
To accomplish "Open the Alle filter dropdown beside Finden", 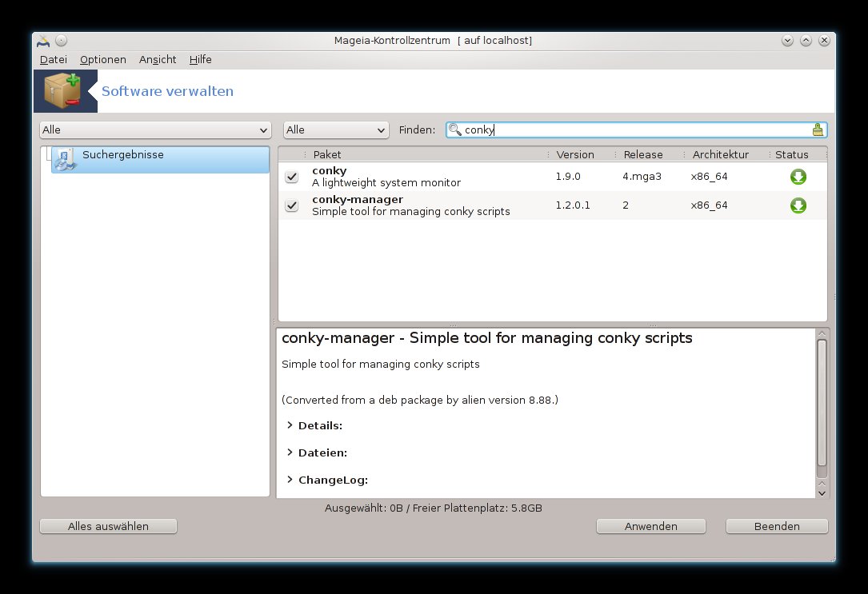I will pos(336,130).
